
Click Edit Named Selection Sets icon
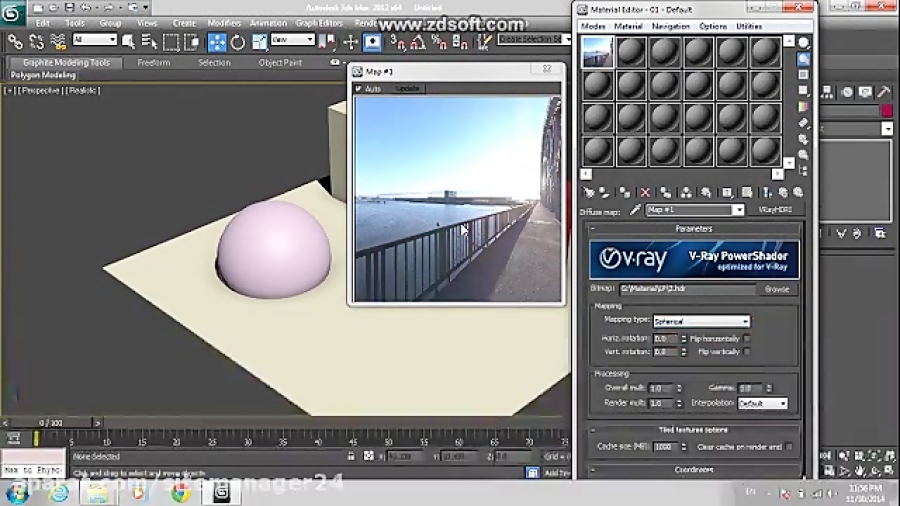pos(484,41)
